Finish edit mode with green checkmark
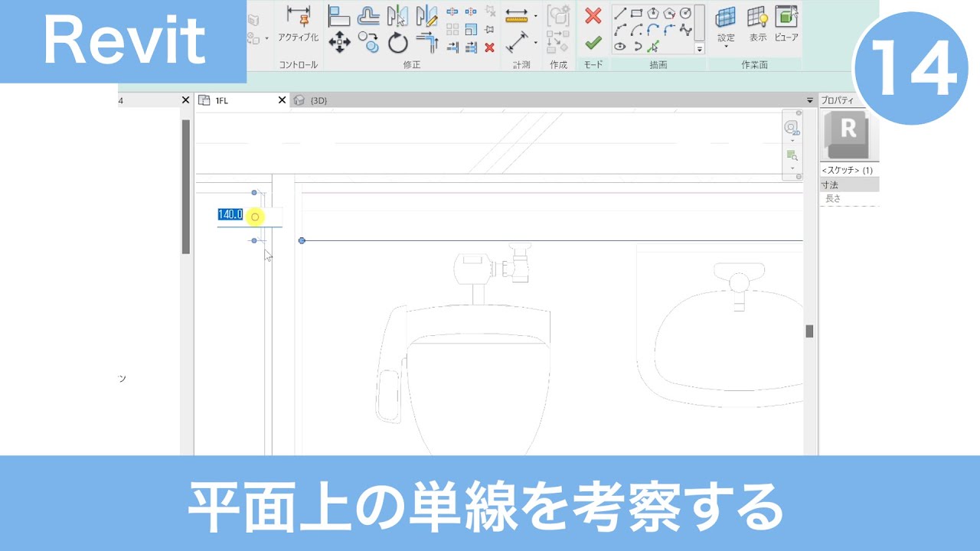 [593, 43]
